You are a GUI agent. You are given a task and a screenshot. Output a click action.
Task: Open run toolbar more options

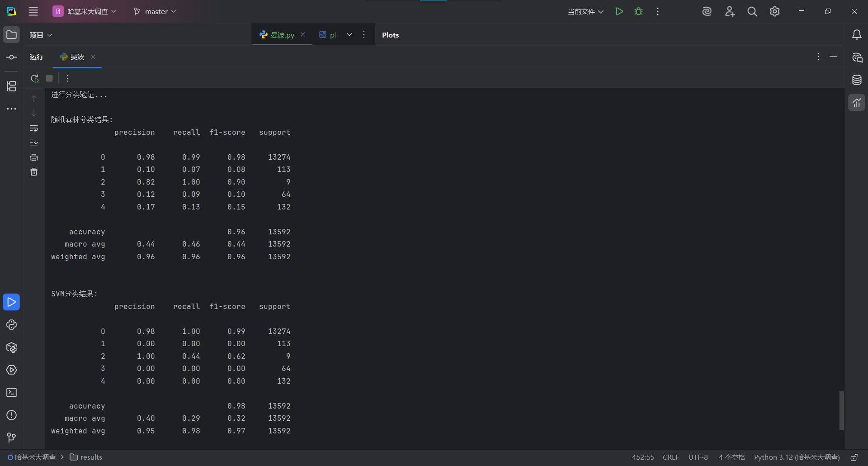[x=68, y=78]
